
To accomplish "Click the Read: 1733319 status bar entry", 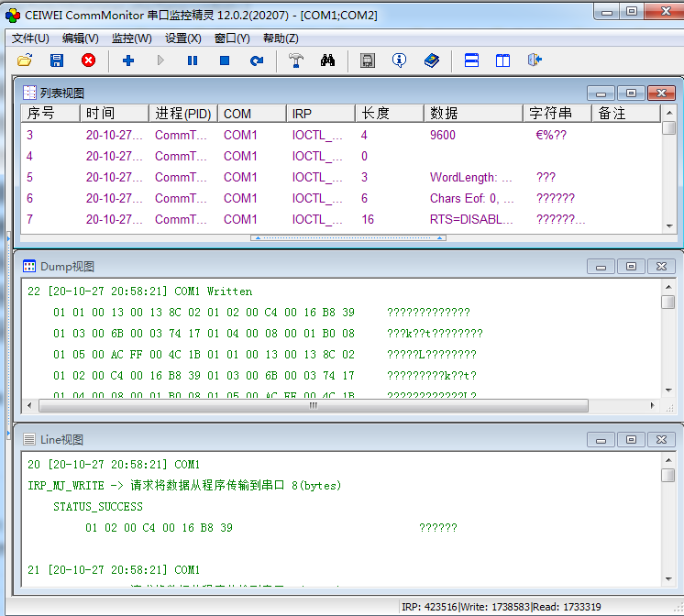I will pos(567,607).
